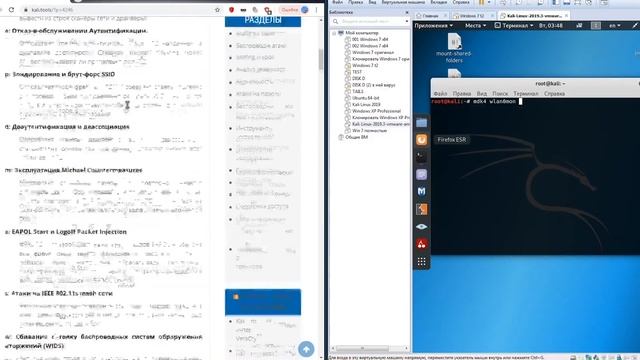The width and height of the screenshot is (640, 360).
Task: Open the Приложения menu in Kali
Action: [433, 25]
